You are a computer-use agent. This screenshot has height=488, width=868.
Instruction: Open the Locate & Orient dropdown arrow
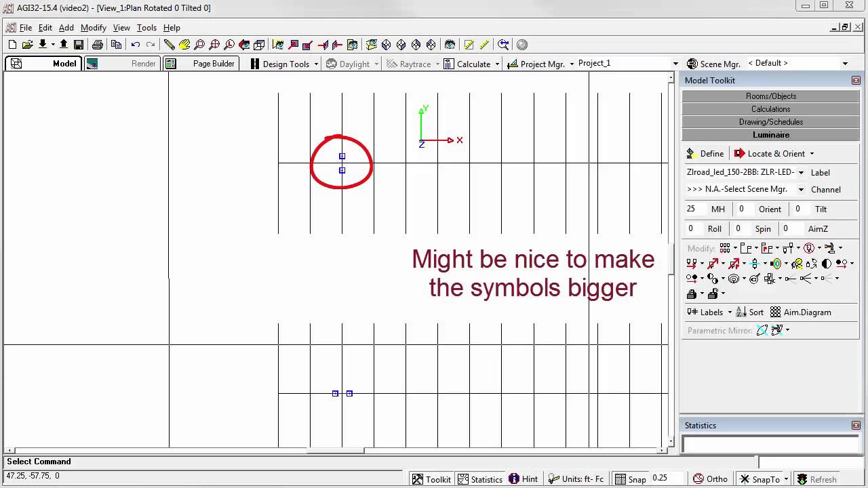coord(812,154)
